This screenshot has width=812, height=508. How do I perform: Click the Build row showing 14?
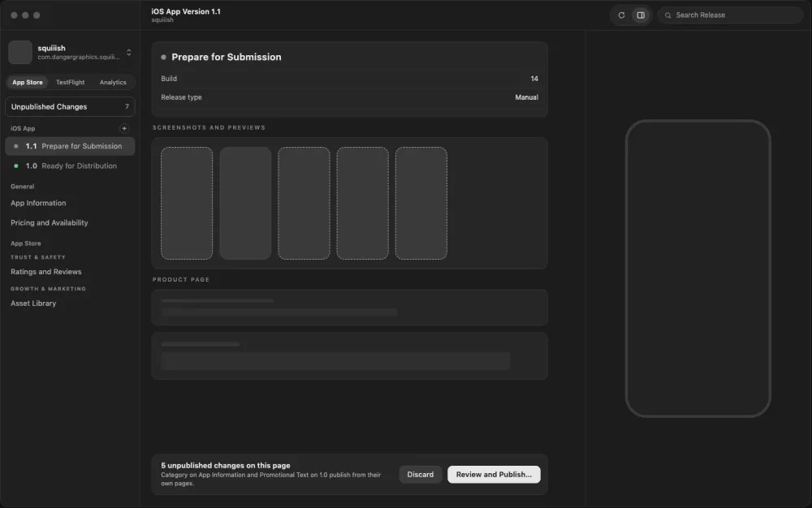click(349, 79)
